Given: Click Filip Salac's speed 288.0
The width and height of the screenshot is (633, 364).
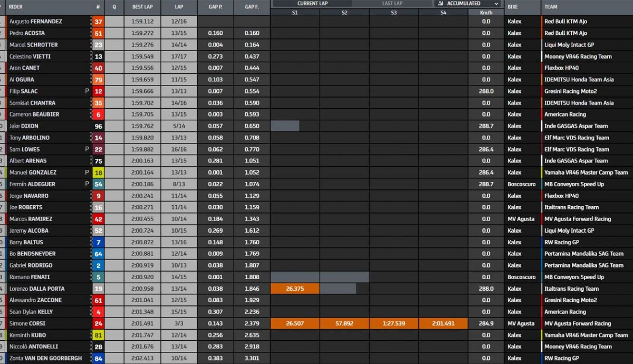Looking at the screenshot, I should pos(486,91).
